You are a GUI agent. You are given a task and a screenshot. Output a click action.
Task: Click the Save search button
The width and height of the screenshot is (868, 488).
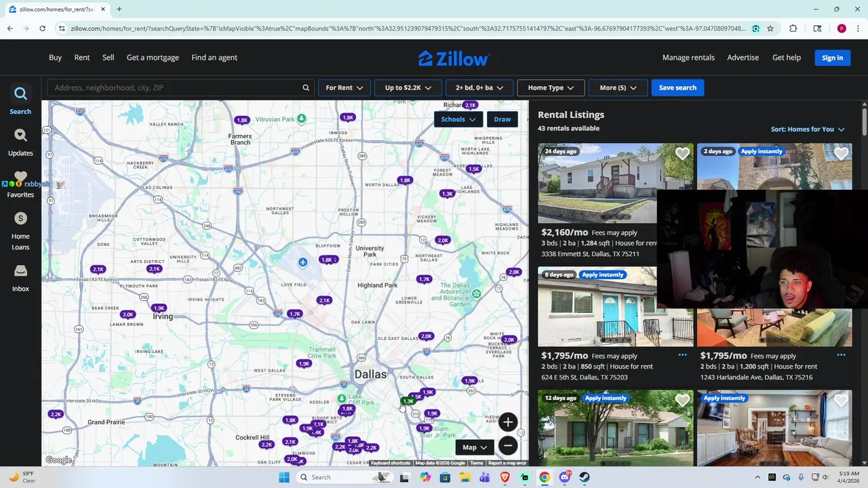coord(677,87)
